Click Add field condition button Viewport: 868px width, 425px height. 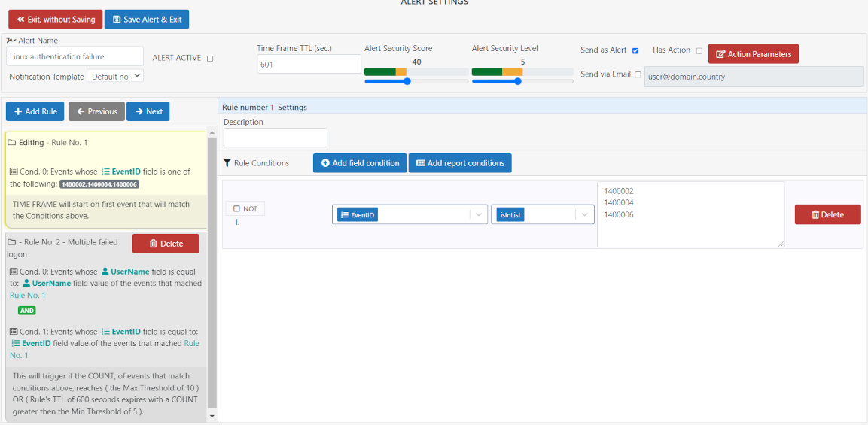click(x=360, y=163)
